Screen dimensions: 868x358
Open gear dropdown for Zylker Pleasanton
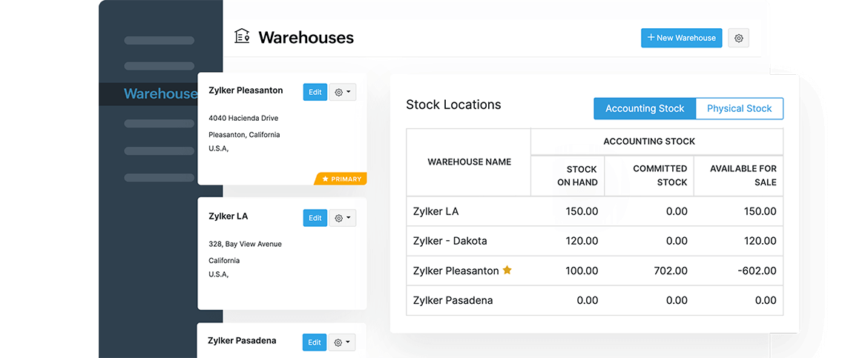pyautogui.click(x=343, y=93)
